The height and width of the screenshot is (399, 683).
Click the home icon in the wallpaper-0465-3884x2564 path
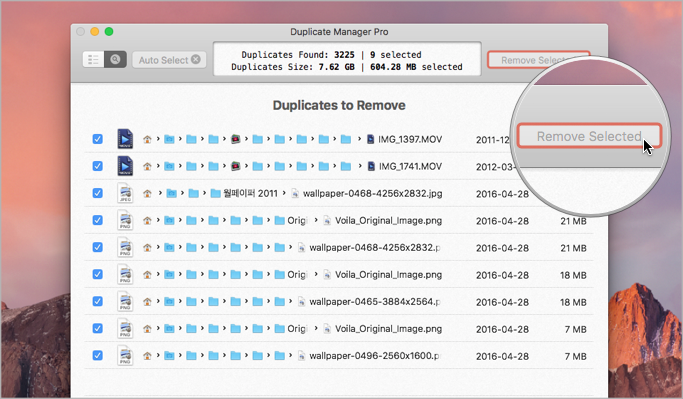pyautogui.click(x=147, y=301)
